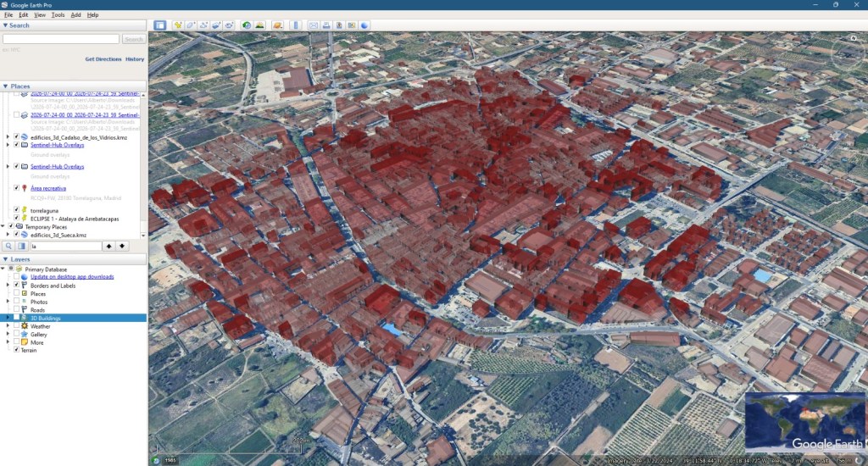Image resolution: width=868 pixels, height=466 pixels.
Task: Open the Add menu
Action: (x=75, y=15)
